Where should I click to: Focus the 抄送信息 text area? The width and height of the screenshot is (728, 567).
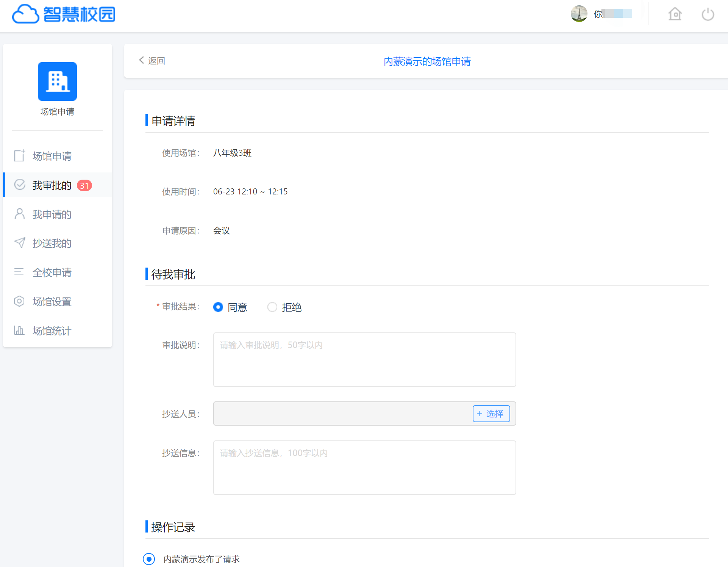[x=364, y=467]
